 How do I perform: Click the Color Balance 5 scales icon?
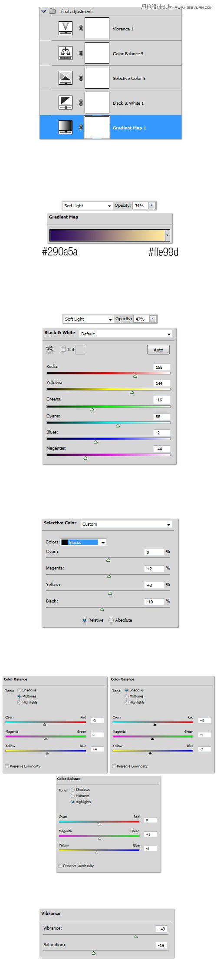(x=66, y=53)
